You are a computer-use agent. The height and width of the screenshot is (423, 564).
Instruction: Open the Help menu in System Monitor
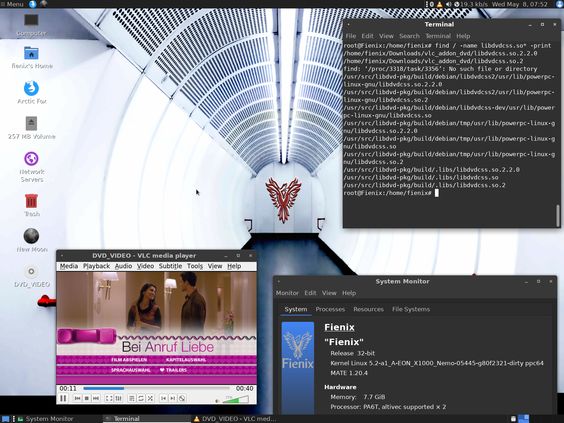pyautogui.click(x=349, y=293)
